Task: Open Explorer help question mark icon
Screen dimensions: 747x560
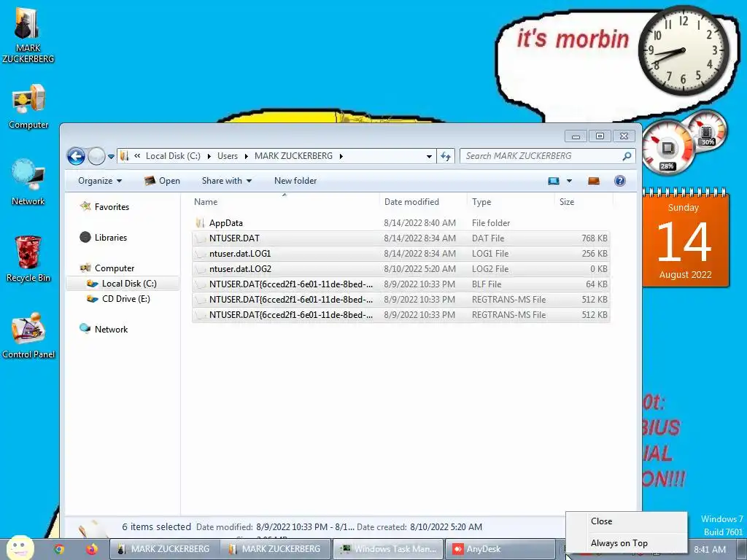Action: coord(620,181)
